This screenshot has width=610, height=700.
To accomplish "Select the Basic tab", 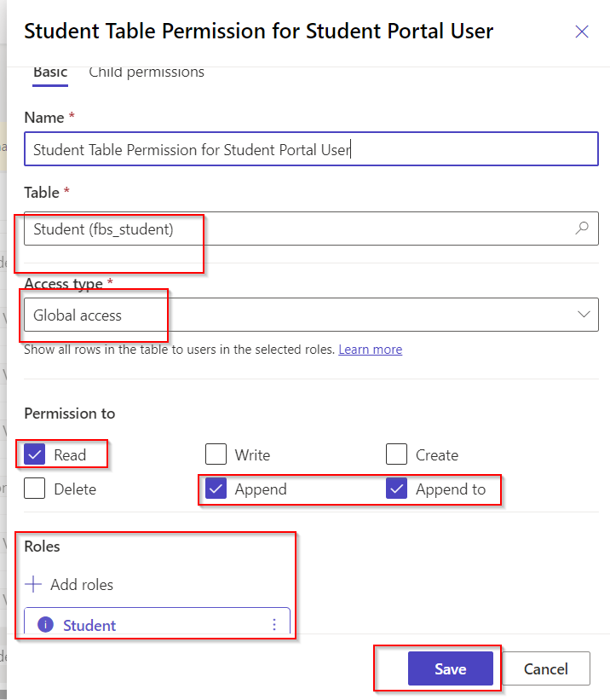I will coord(50,72).
